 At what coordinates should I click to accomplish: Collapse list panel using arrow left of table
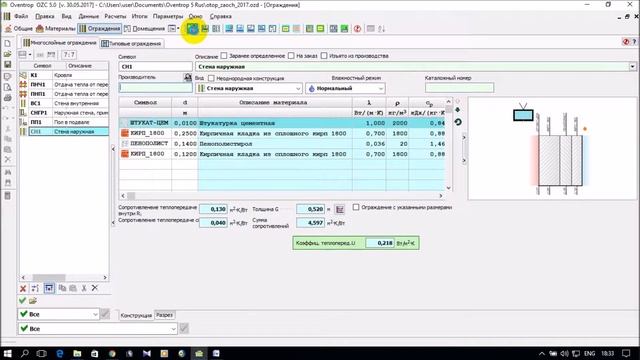coord(113,149)
